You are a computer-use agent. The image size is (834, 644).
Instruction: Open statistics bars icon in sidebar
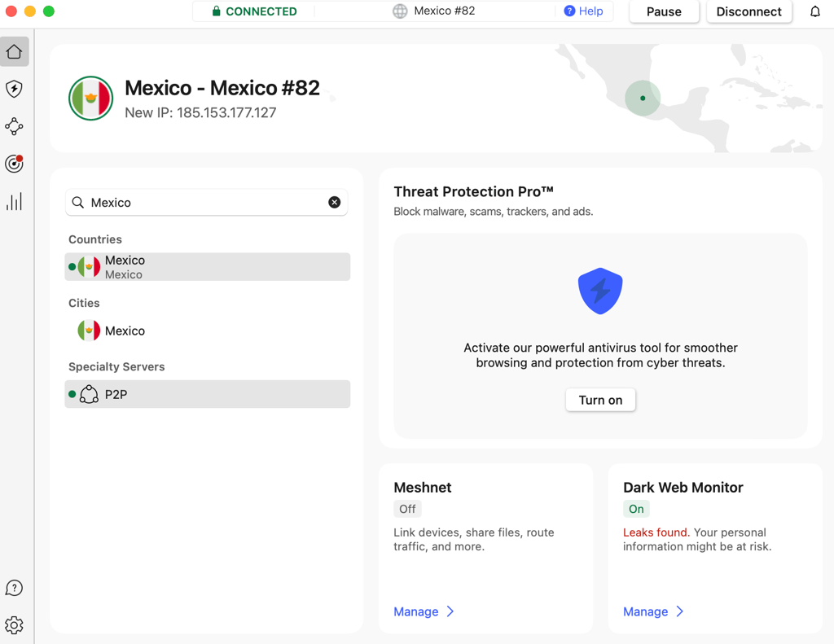pos(15,202)
